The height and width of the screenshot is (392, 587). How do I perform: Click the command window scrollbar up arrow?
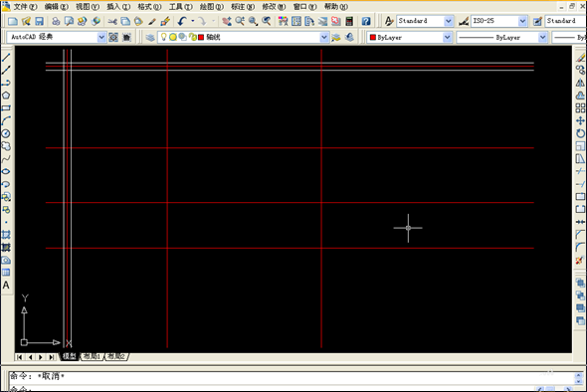pos(579,376)
